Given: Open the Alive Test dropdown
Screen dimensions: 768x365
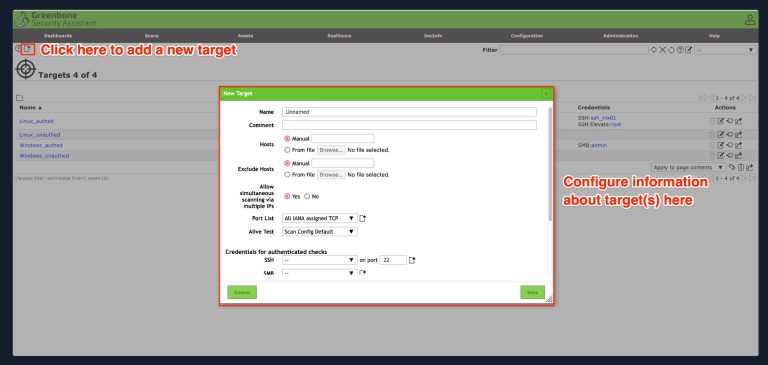Looking at the screenshot, I should [x=320, y=231].
